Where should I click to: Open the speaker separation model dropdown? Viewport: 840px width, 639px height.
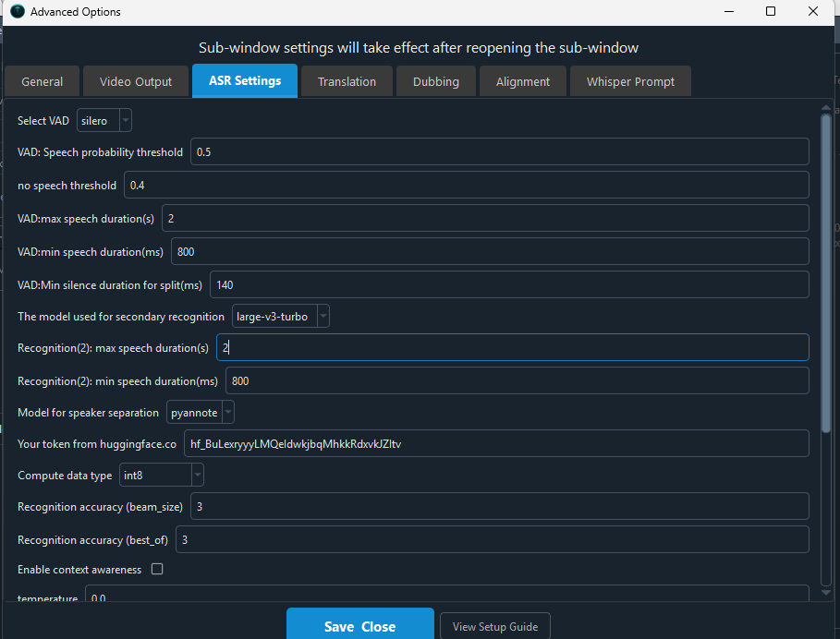click(x=201, y=413)
